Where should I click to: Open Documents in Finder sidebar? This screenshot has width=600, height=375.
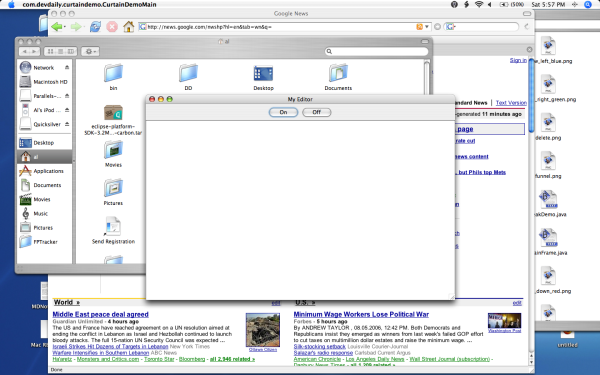pyautogui.click(x=44, y=185)
